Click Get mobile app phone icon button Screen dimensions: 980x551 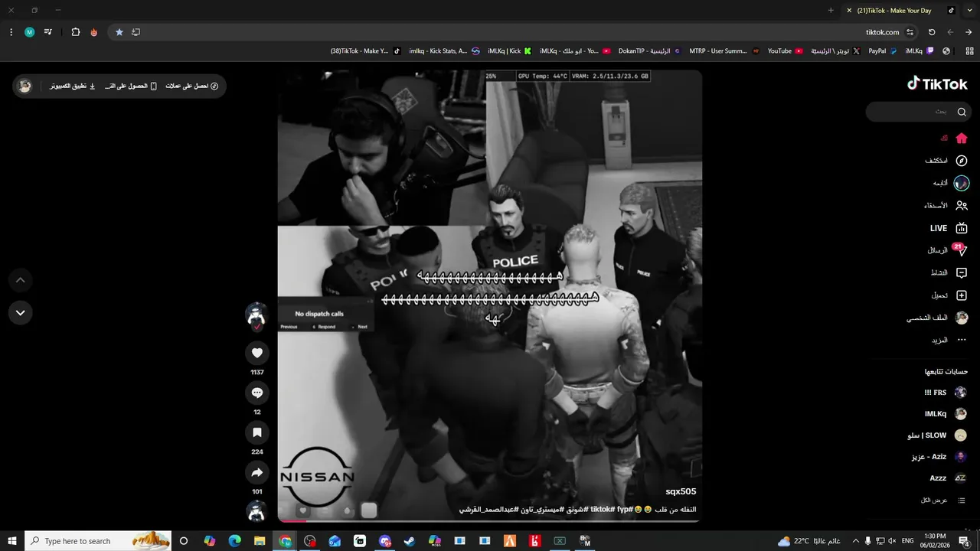[131, 86]
